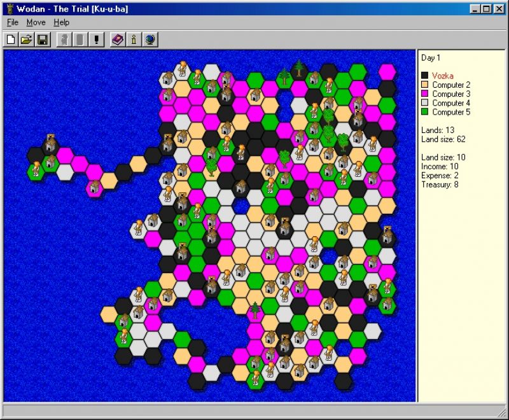Select the flagged hut on the western island's black hex

click(50, 143)
